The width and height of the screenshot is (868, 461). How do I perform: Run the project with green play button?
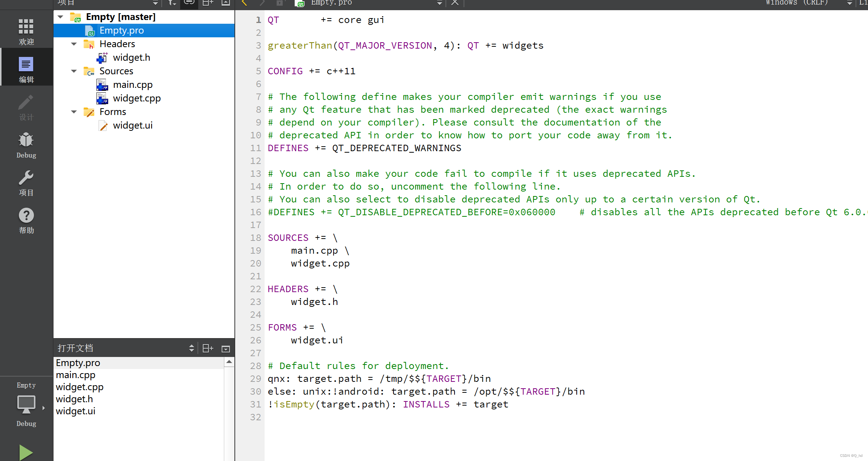click(26, 452)
